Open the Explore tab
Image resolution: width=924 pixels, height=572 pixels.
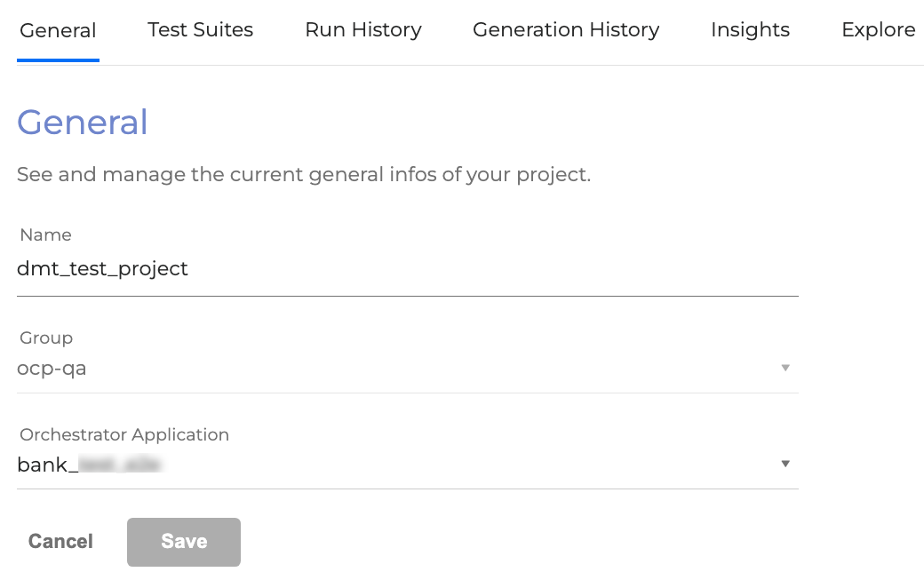pos(878,30)
